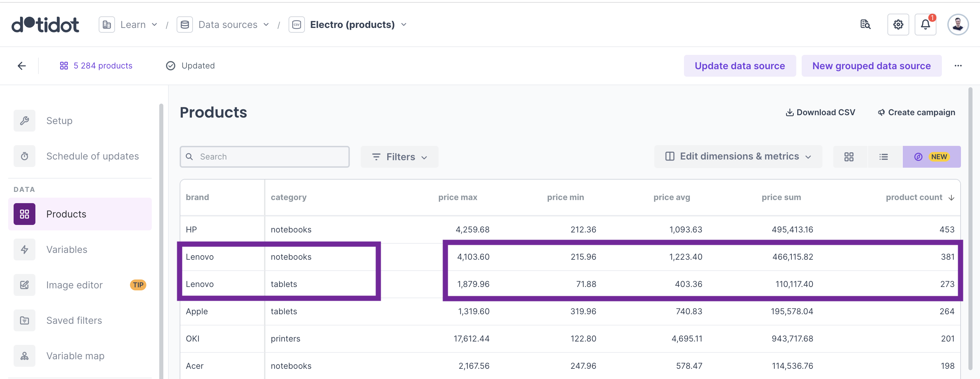Open the user profile avatar

click(957, 25)
